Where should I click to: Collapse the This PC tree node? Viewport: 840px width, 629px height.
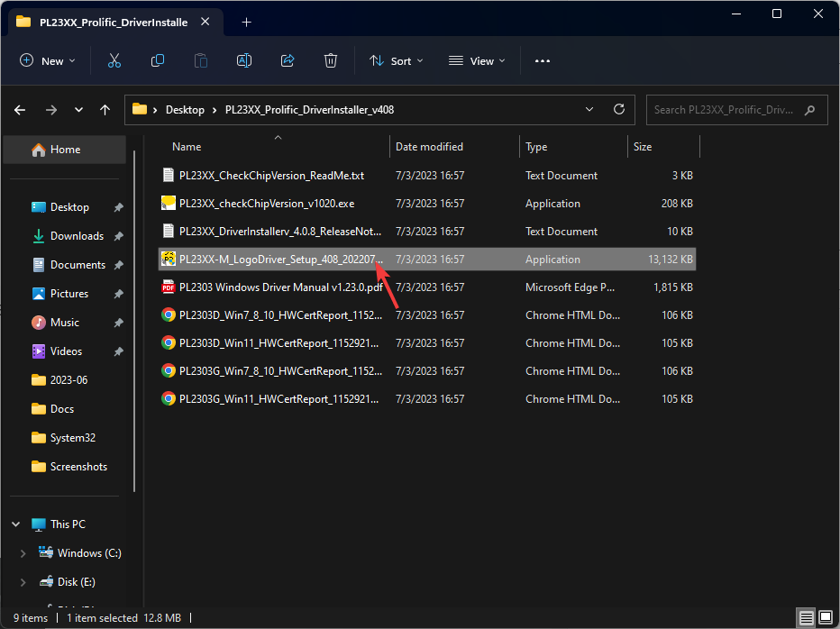(x=15, y=524)
